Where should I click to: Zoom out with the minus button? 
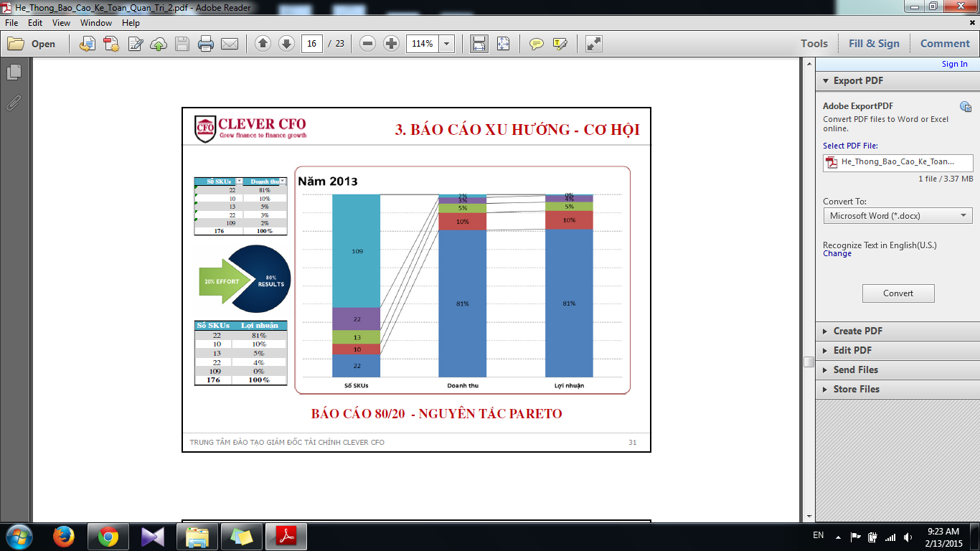pos(367,44)
